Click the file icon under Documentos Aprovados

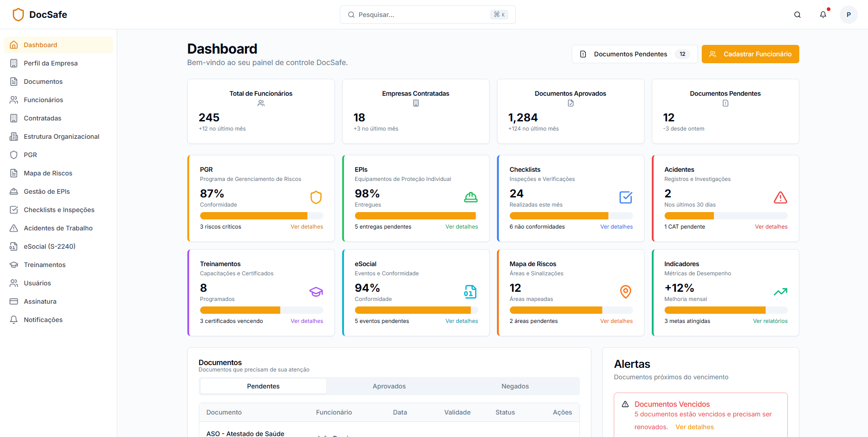pos(571,104)
